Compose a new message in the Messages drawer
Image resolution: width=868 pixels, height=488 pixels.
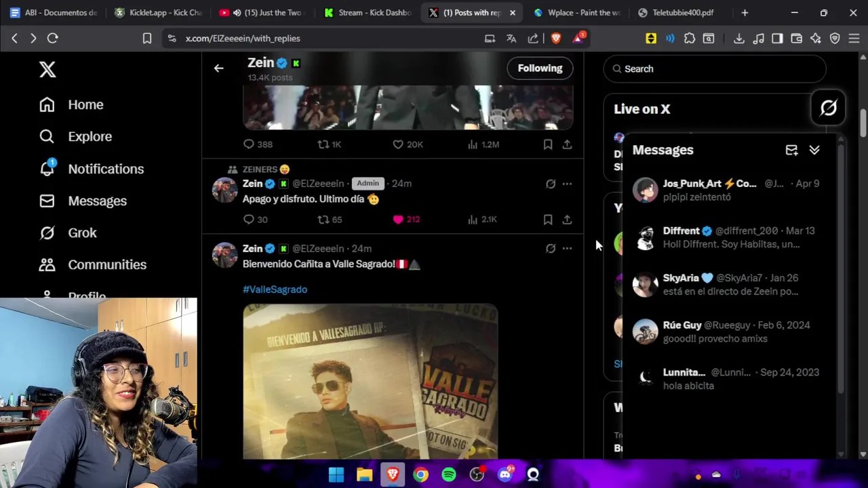[791, 150]
